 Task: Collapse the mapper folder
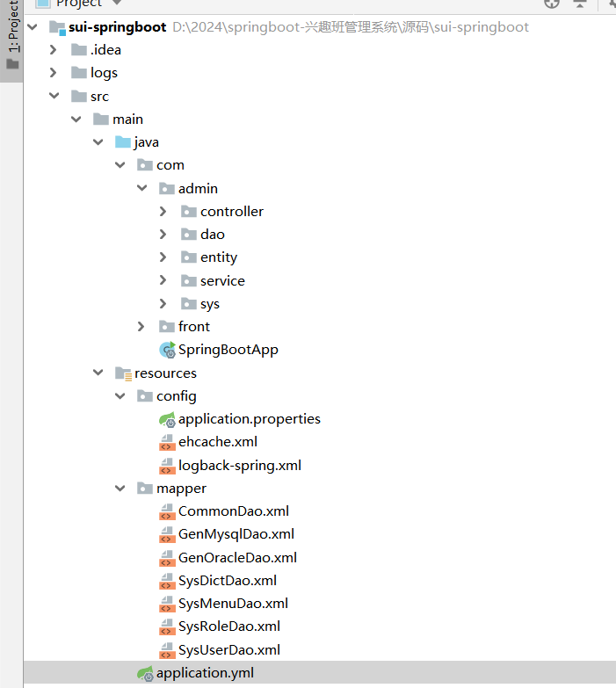tap(120, 489)
